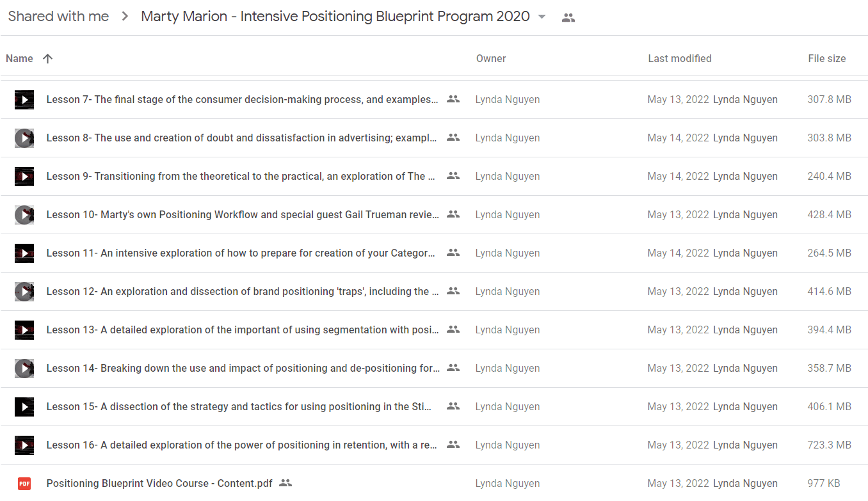Screen dimensions: 868x501
Task: Click the shared people icon on Lesson 16 row
Action: tap(453, 445)
